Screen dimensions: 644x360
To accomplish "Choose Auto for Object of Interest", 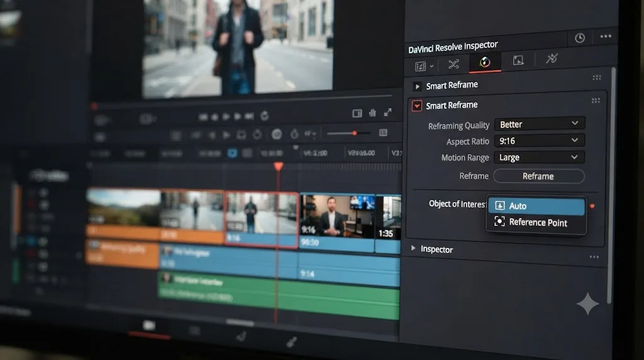I will [x=536, y=206].
